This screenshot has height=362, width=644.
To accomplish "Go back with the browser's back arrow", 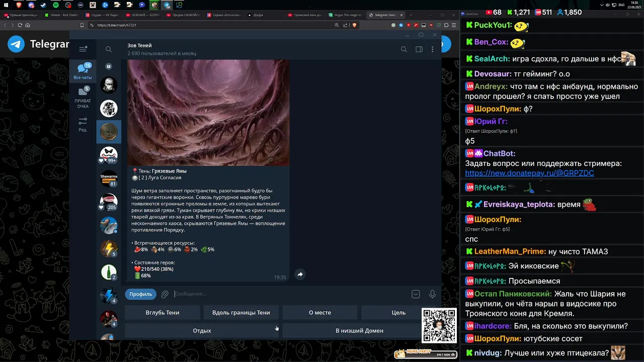I will 6,25.
